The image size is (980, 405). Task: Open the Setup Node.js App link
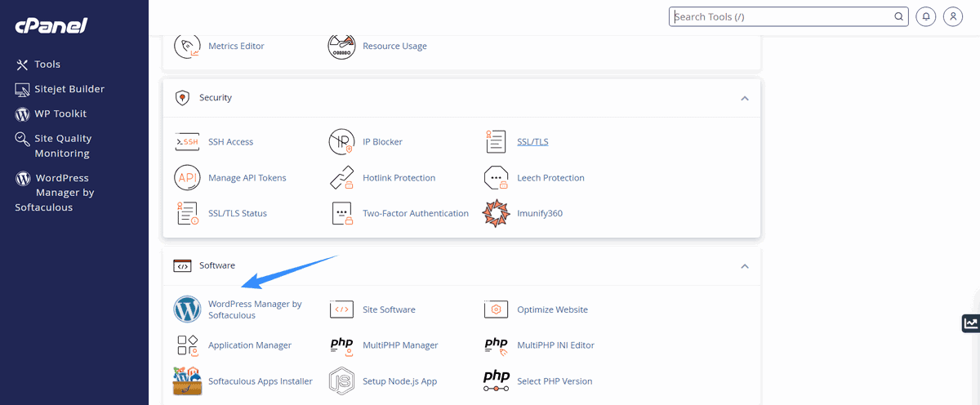point(400,381)
